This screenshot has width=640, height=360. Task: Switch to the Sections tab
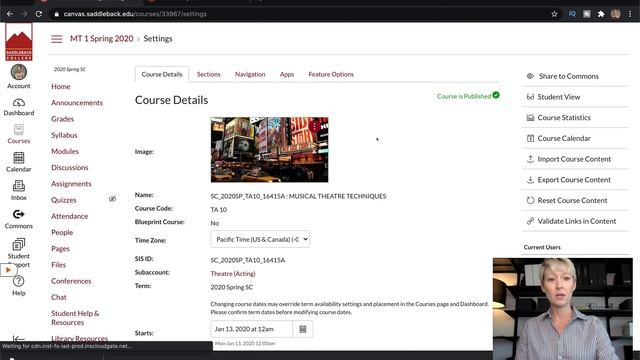[209, 74]
